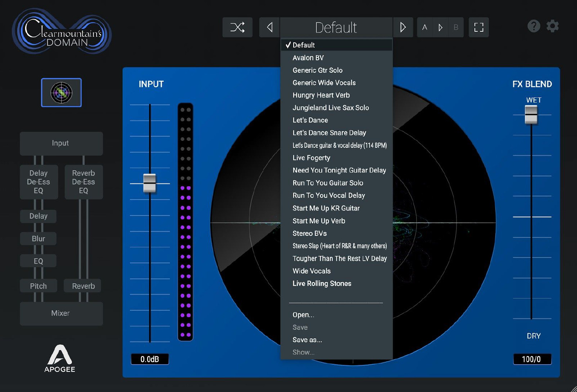Toggle fullscreen with the expand brackets icon
The height and width of the screenshot is (392, 577).
[478, 27]
